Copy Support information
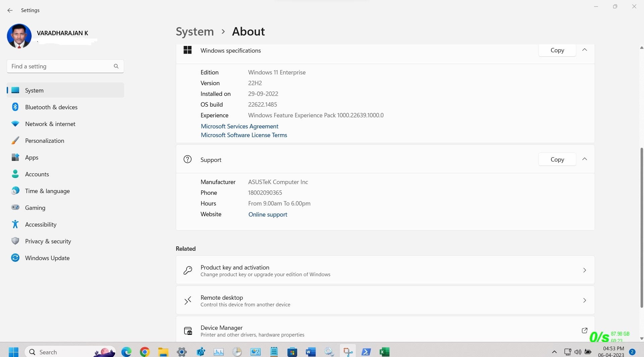Image resolution: width=644 pixels, height=357 pixels. click(x=557, y=160)
